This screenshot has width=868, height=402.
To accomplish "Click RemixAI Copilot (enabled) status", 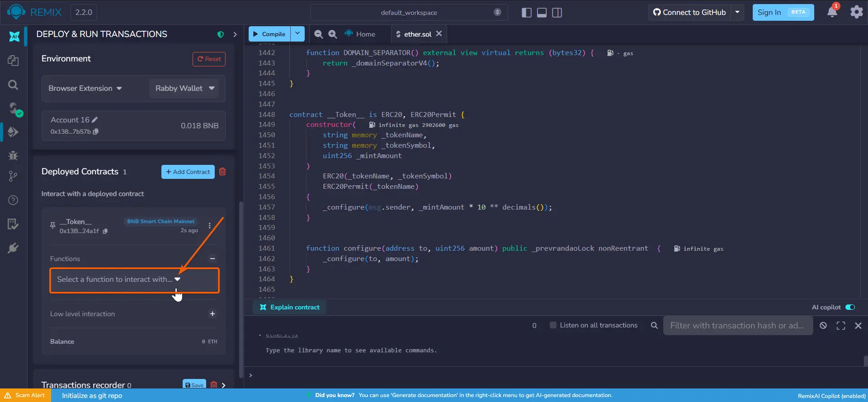I will coord(832,396).
